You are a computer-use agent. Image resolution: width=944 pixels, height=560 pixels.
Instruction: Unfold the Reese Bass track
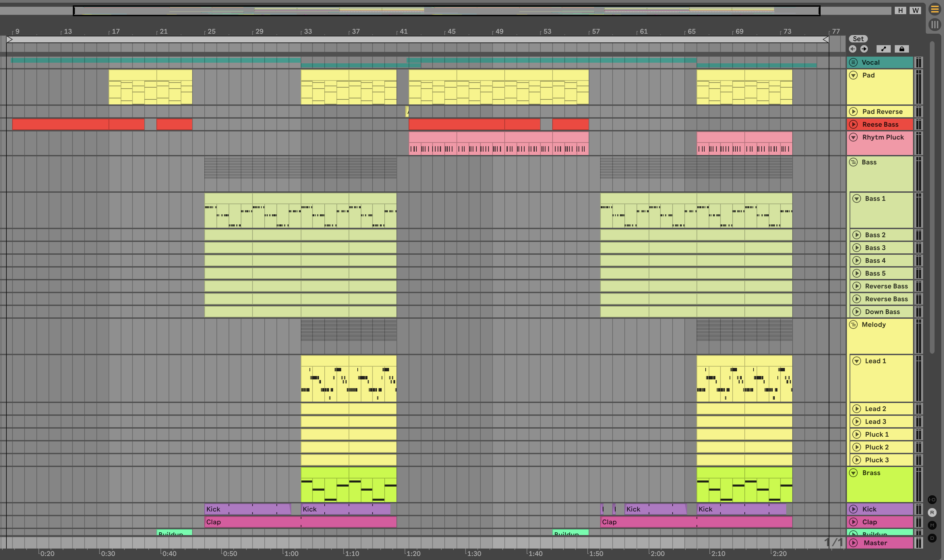click(x=853, y=124)
